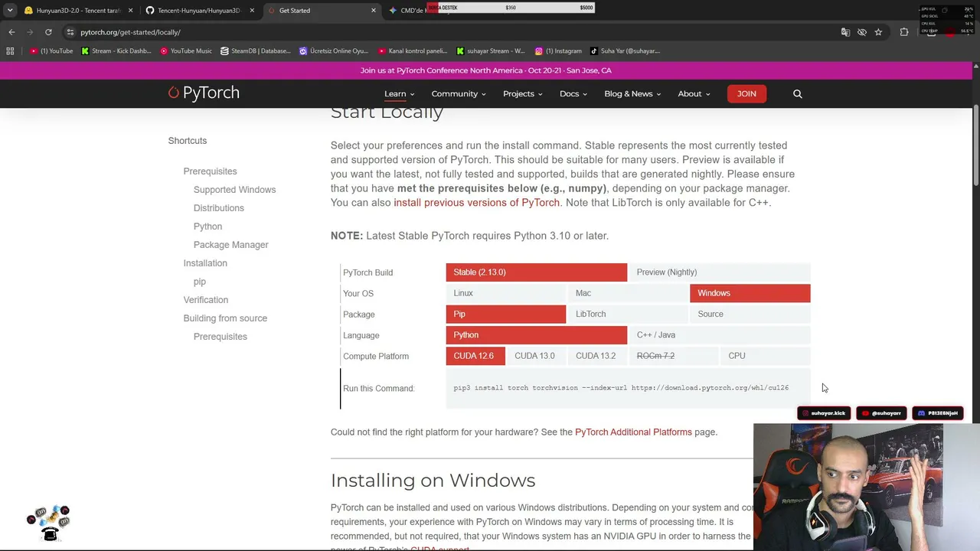980x551 pixels.
Task: Choose Linux as your OS
Action: click(506, 293)
